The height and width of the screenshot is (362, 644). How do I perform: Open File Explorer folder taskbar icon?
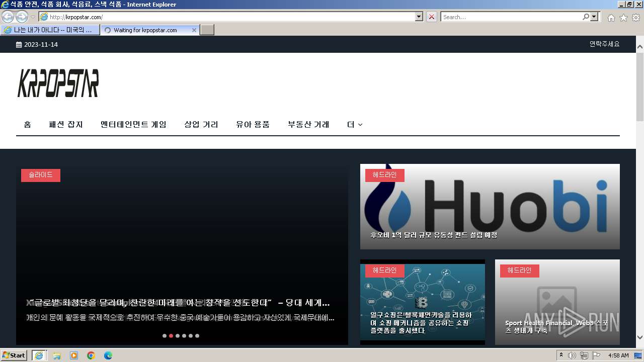(x=57, y=355)
